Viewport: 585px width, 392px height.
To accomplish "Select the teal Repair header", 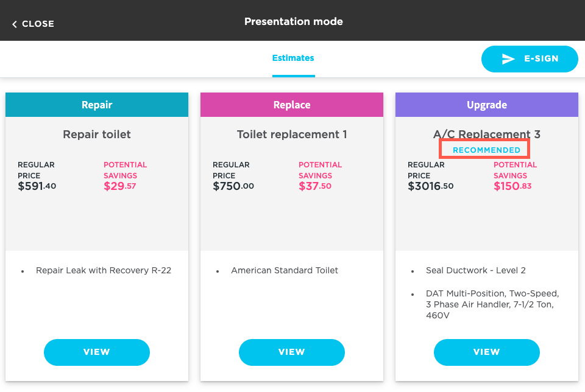I will tap(97, 105).
